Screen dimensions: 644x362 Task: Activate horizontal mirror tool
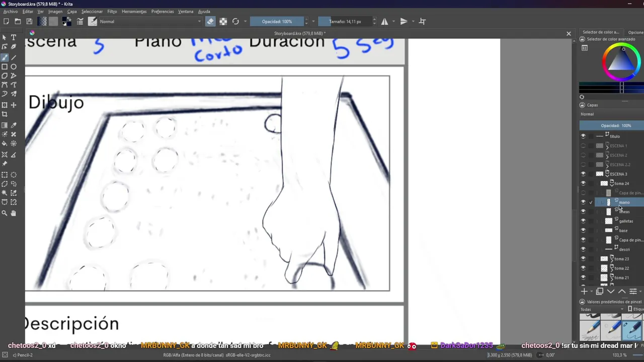point(384,21)
